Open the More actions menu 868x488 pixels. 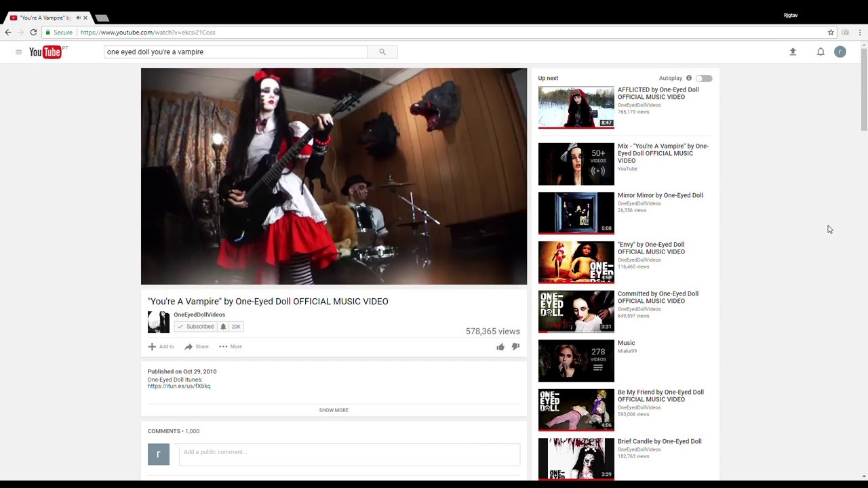pyautogui.click(x=231, y=346)
